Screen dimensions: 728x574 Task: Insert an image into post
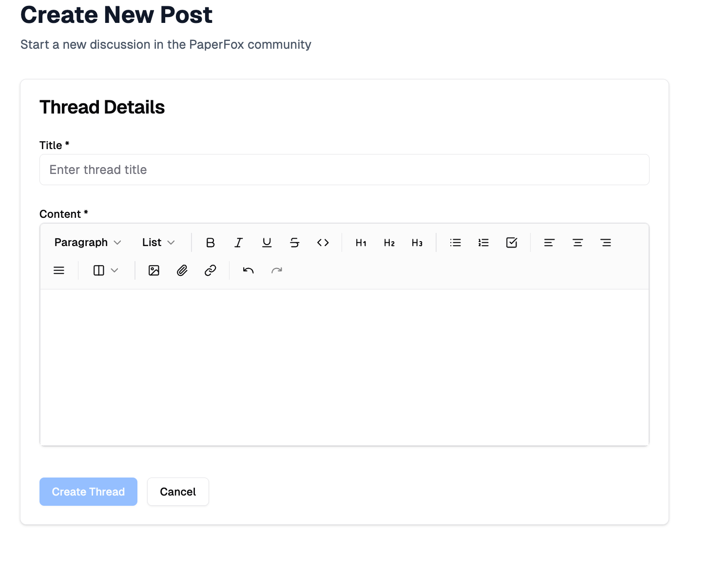point(154,270)
